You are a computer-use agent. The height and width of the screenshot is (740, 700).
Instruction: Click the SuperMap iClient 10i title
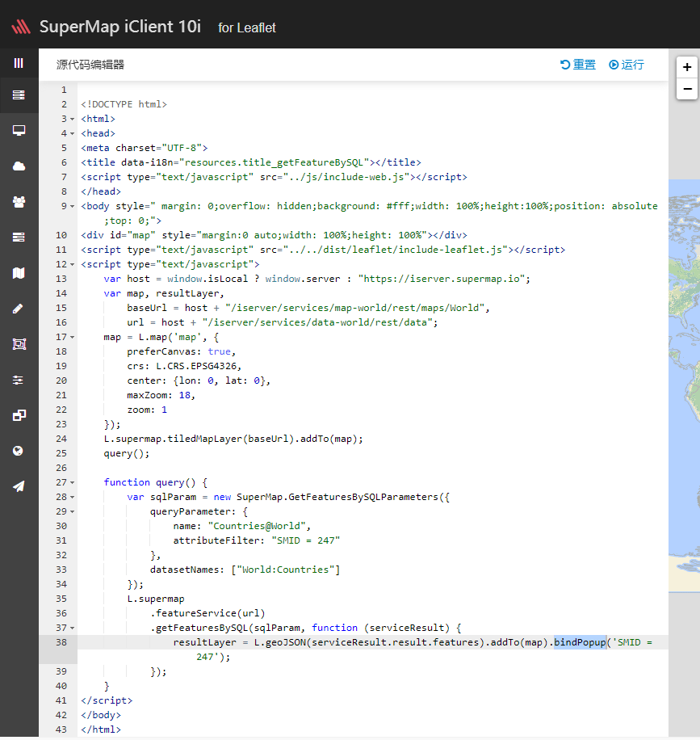click(120, 27)
